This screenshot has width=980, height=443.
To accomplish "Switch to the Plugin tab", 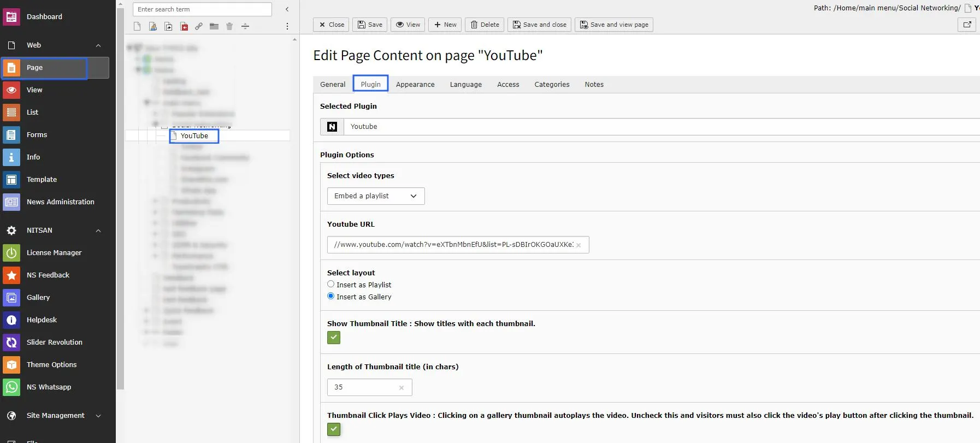I will click(x=370, y=85).
